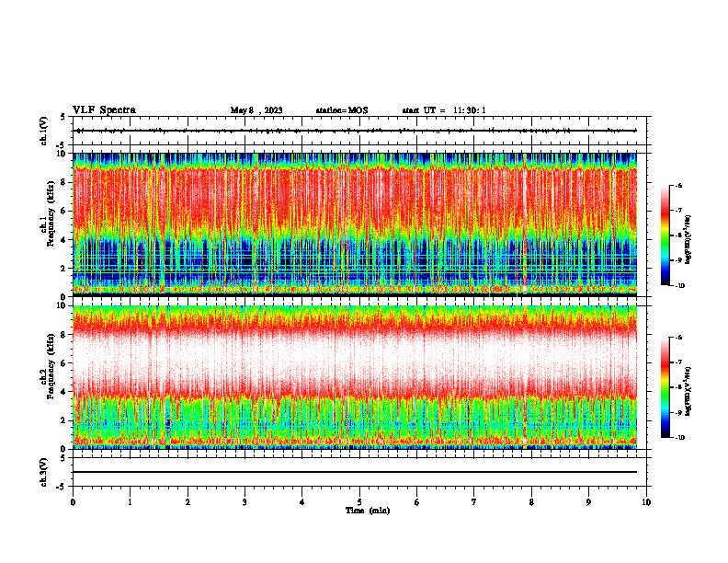Click the "start UT = 11:30:1" header text
This screenshot has height=563, width=728.
tap(444, 110)
